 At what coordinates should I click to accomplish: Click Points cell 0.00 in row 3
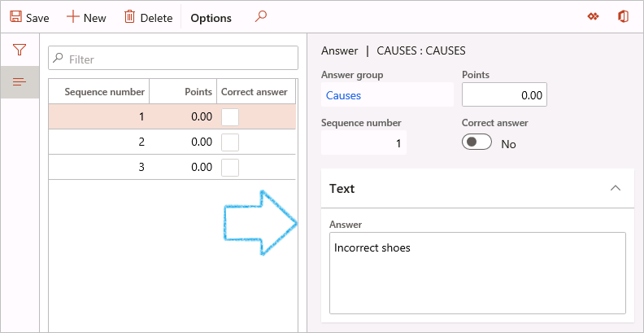point(183,167)
